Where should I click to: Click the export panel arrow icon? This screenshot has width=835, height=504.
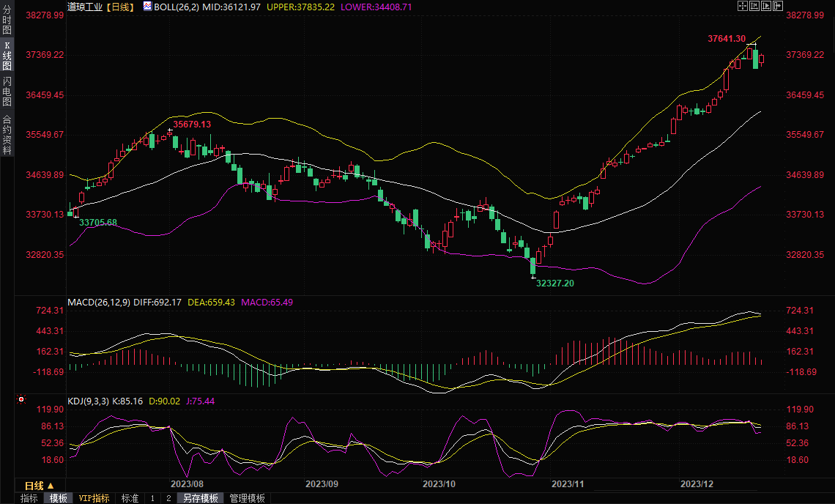(x=778, y=6)
